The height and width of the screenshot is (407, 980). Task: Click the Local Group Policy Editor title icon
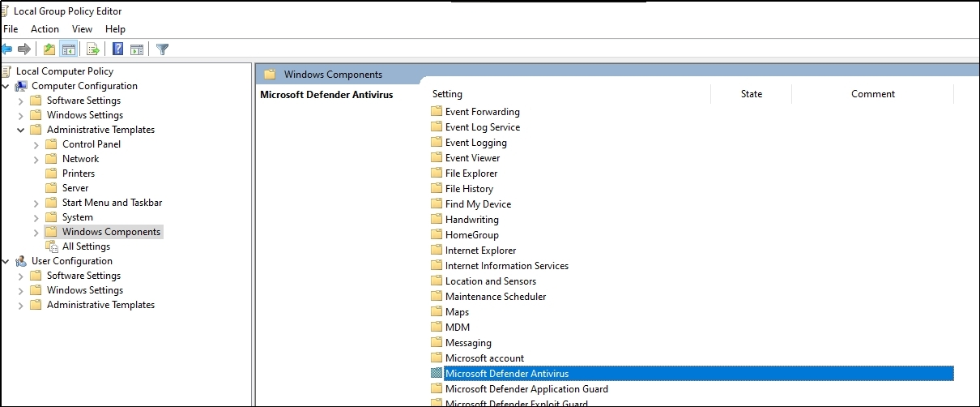(x=6, y=11)
